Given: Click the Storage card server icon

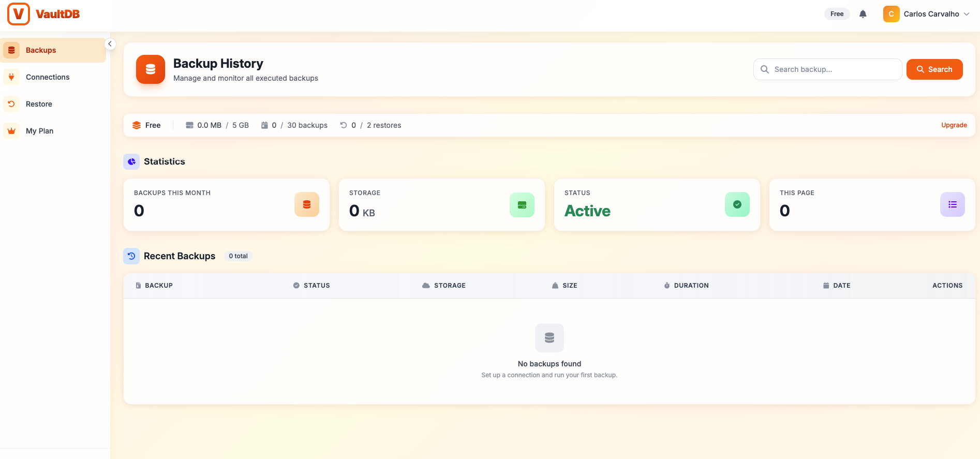Looking at the screenshot, I should pyautogui.click(x=522, y=205).
